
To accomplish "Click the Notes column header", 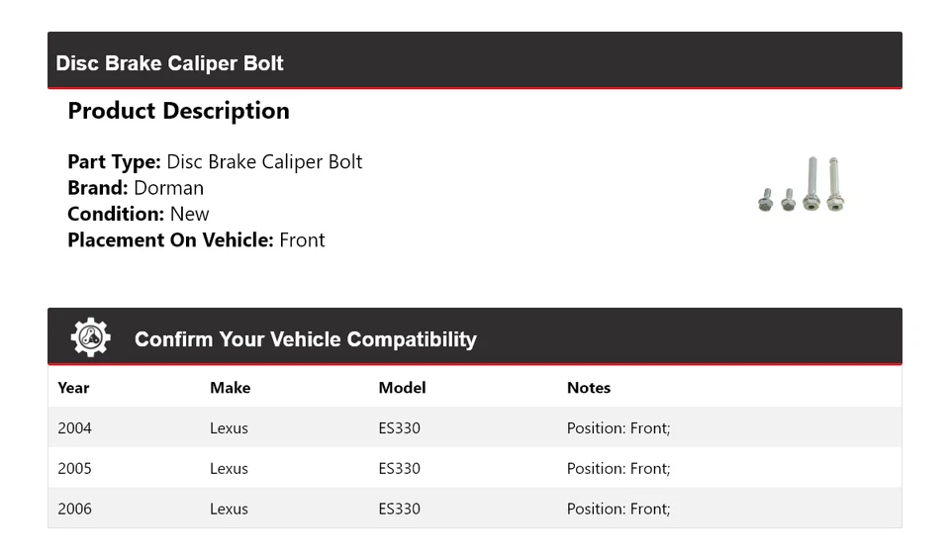I will 588,388.
